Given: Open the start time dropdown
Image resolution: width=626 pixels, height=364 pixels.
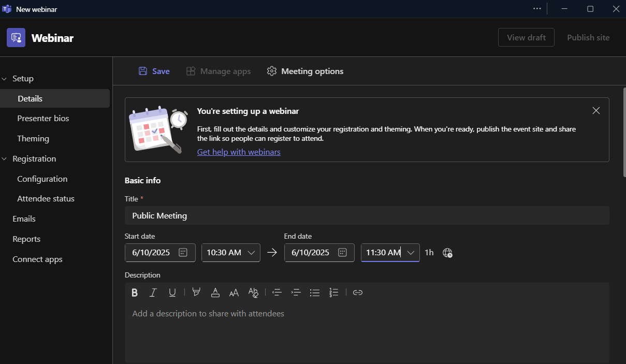Looking at the screenshot, I should coord(252,253).
